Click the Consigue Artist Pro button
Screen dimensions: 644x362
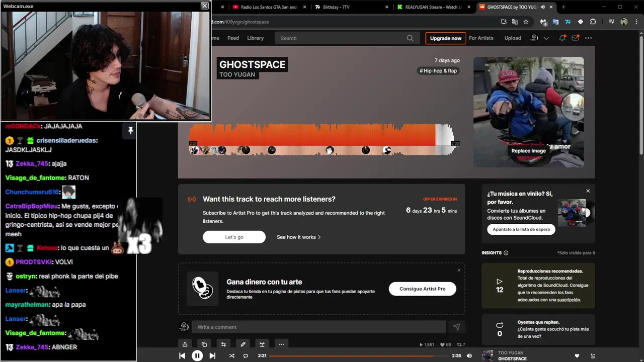click(423, 289)
